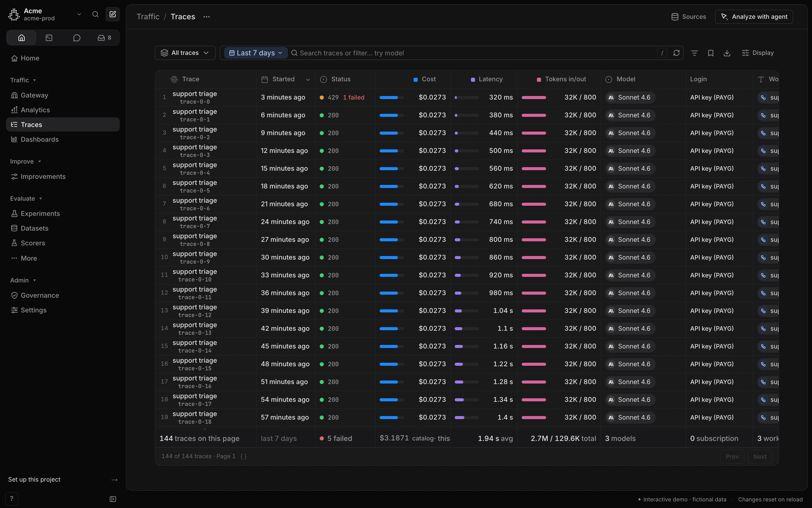Click the workflow link icon in trace-0-0 row

click(x=763, y=98)
